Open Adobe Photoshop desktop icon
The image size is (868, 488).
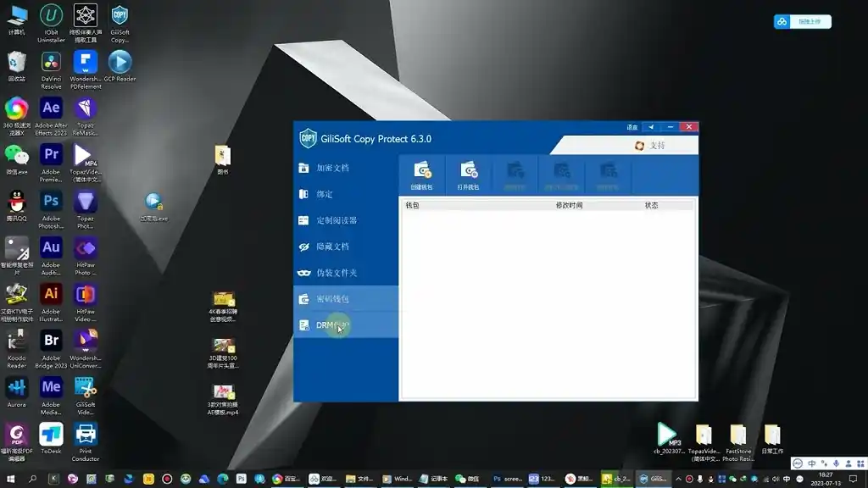(51, 210)
